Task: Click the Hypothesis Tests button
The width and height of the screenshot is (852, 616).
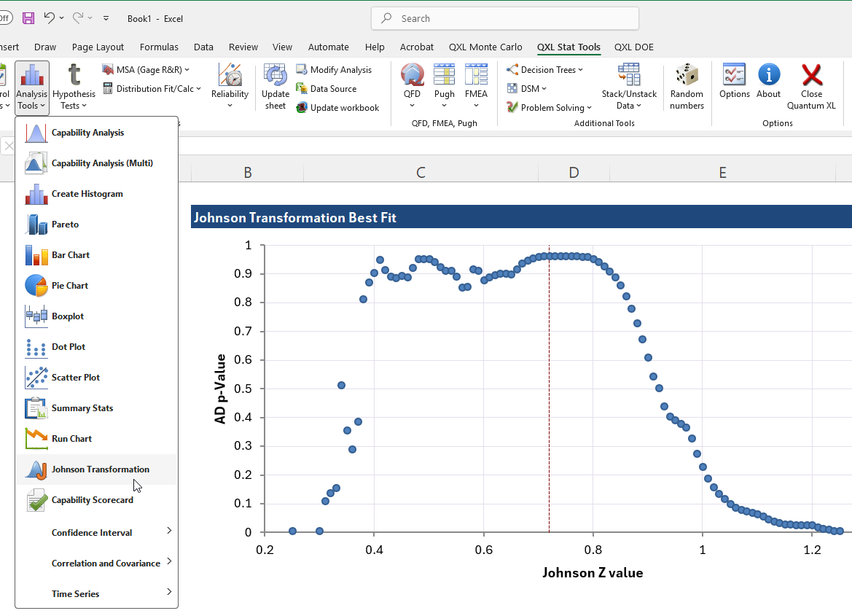Action: pyautogui.click(x=73, y=86)
